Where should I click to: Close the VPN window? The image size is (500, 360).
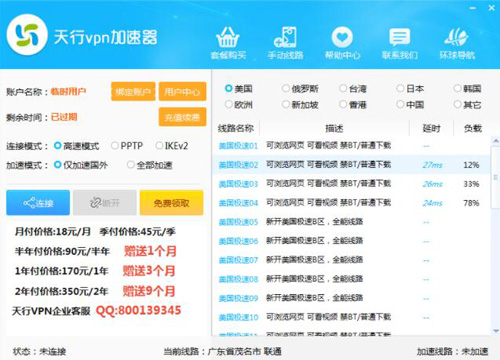[x=492, y=8]
